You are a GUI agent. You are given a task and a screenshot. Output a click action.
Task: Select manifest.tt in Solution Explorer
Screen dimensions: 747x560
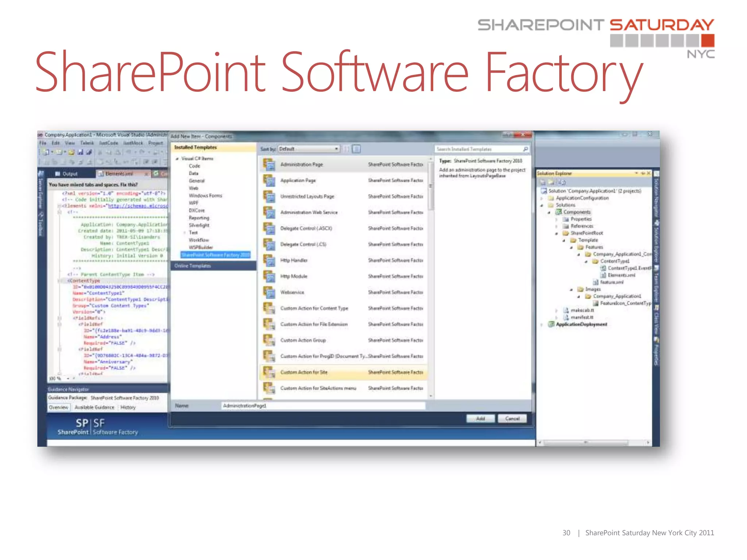(582, 318)
